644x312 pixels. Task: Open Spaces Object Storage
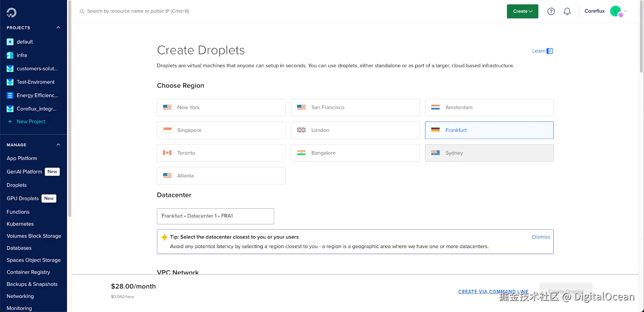[x=33, y=260]
